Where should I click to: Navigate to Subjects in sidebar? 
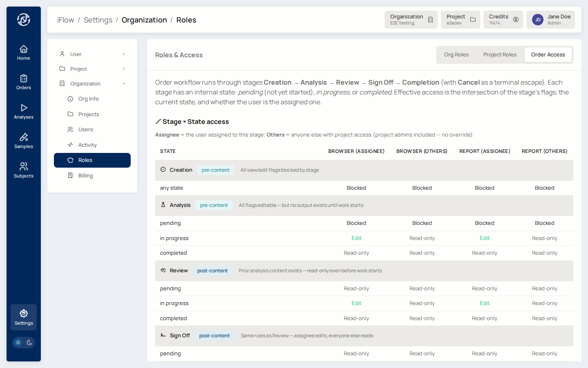click(x=24, y=171)
